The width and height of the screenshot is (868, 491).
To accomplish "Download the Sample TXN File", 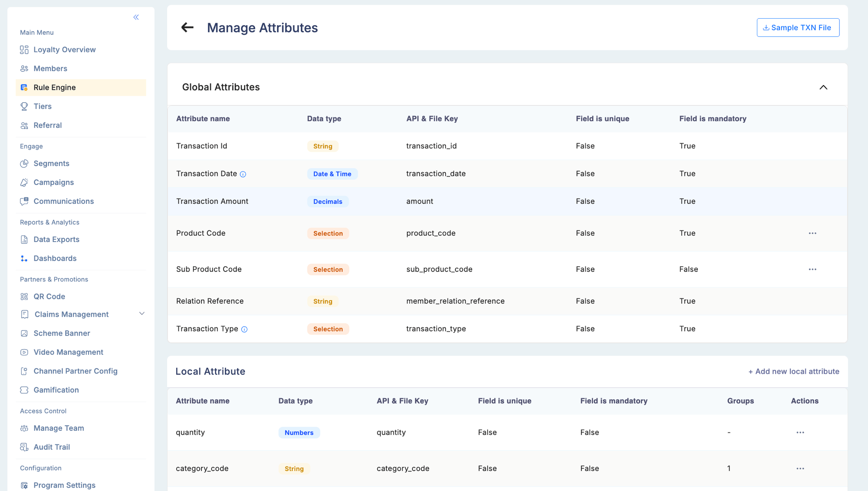I will click(798, 28).
